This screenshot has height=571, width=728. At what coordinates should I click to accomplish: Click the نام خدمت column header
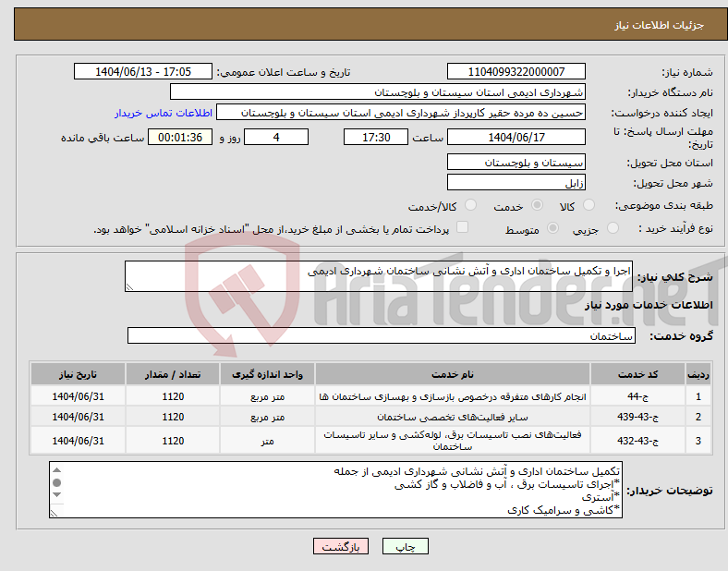click(452, 374)
